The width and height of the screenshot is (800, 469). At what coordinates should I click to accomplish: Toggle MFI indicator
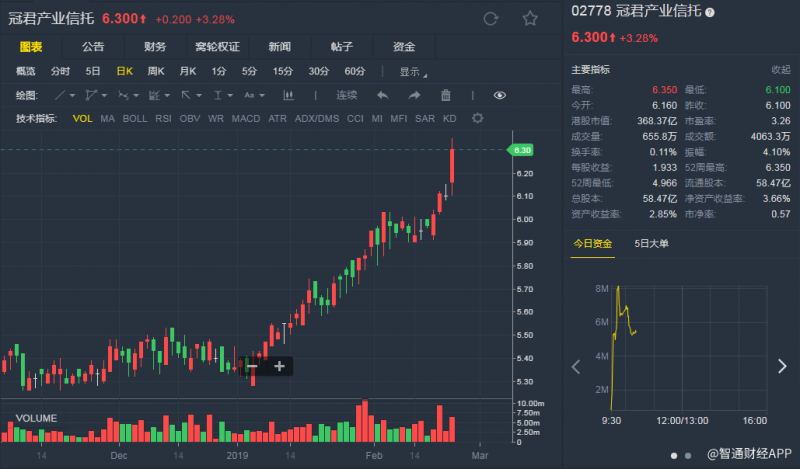tap(398, 119)
